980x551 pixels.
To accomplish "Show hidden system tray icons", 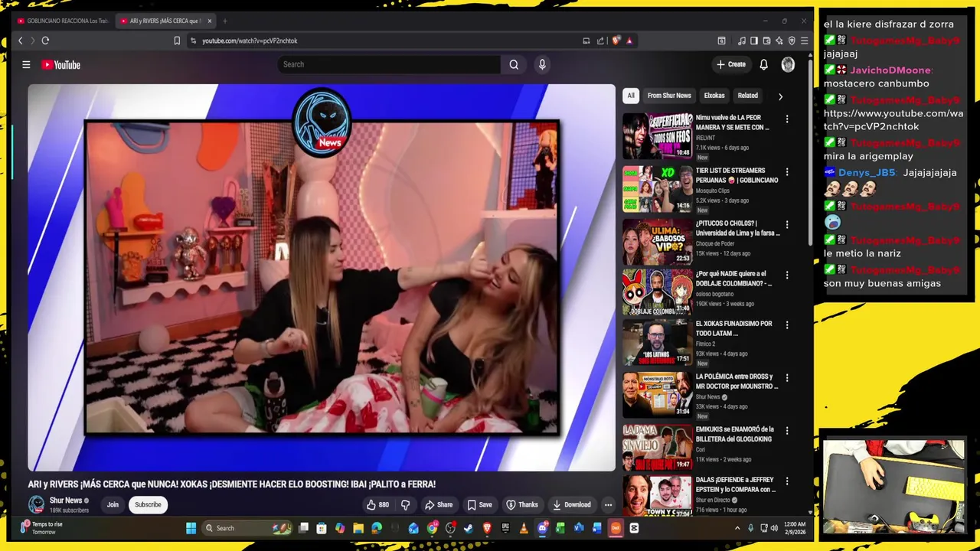I will (x=737, y=528).
